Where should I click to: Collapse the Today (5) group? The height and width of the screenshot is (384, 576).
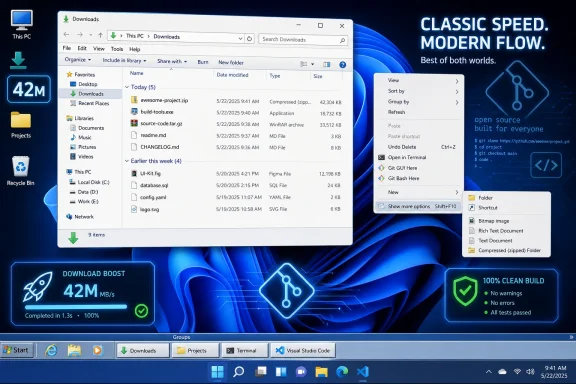(x=127, y=87)
